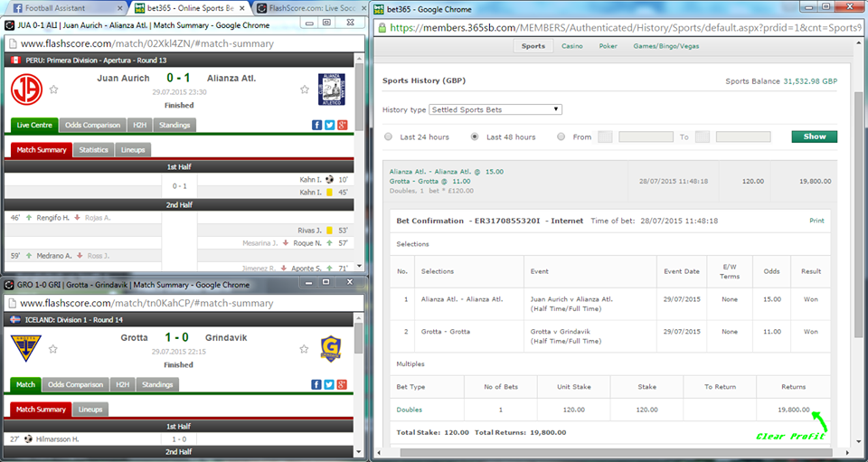
Task: Click the Doubles bet type link
Action: click(x=409, y=410)
